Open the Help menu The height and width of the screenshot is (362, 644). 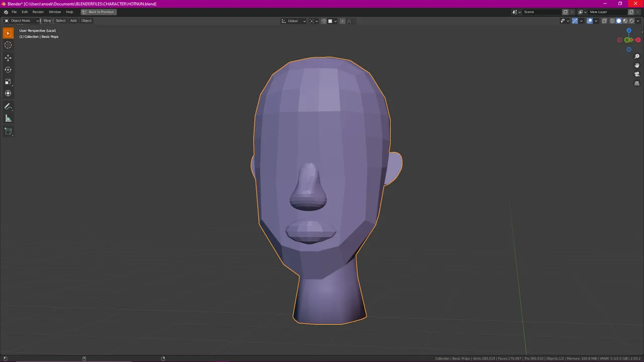click(x=69, y=12)
